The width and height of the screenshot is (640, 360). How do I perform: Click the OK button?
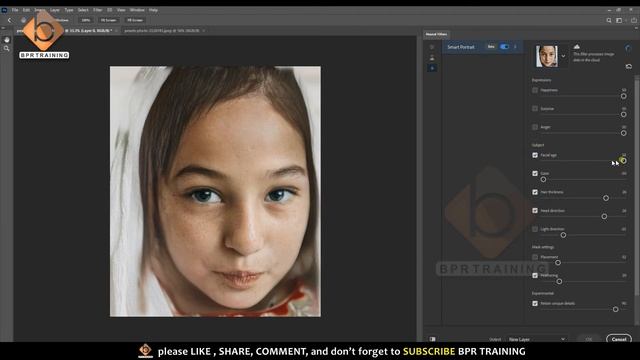click(589, 339)
